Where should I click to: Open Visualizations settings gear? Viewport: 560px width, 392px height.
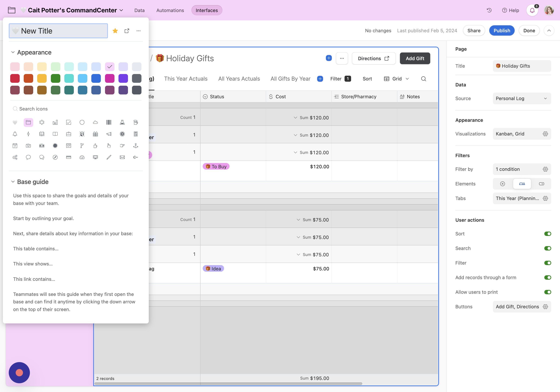[x=545, y=134]
